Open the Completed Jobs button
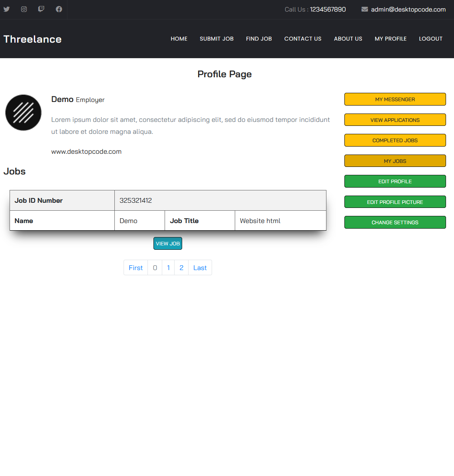Image resolution: width=454 pixels, height=476 pixels. pos(395,140)
